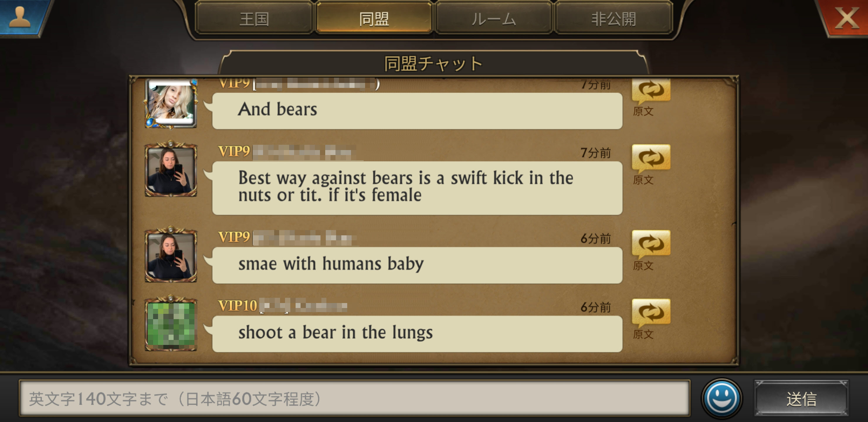Click avatar beside 'smae with humans baby'
Viewport: 868px width, 422px height.
[171, 255]
